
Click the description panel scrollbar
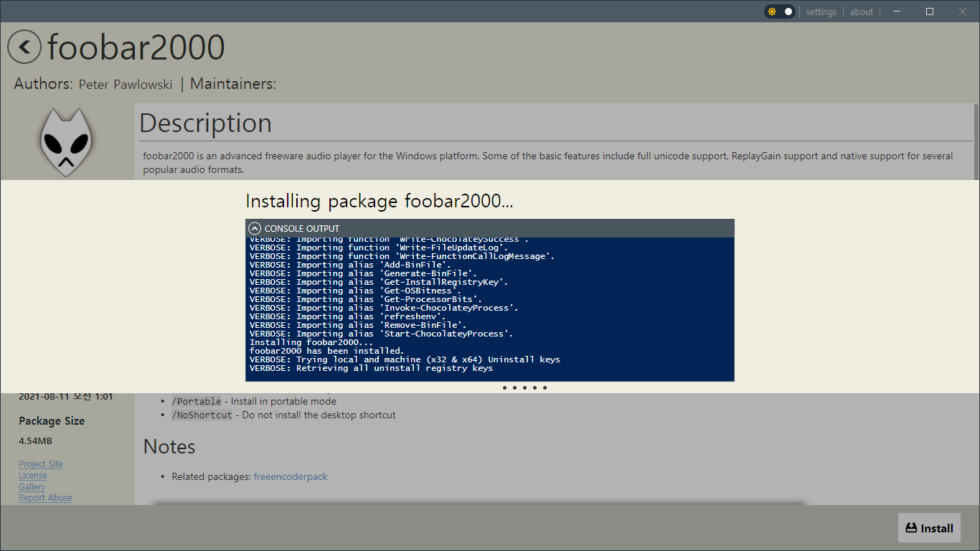tap(976, 142)
